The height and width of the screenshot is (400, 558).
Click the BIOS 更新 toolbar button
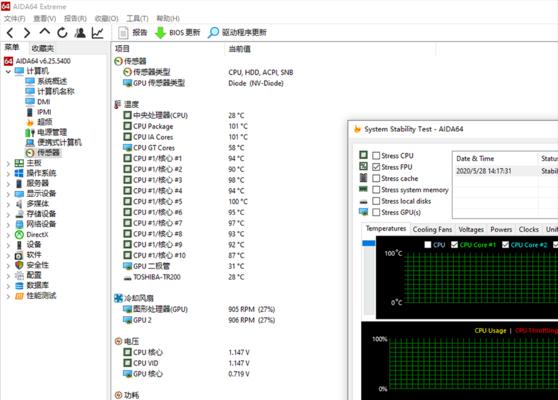point(178,33)
